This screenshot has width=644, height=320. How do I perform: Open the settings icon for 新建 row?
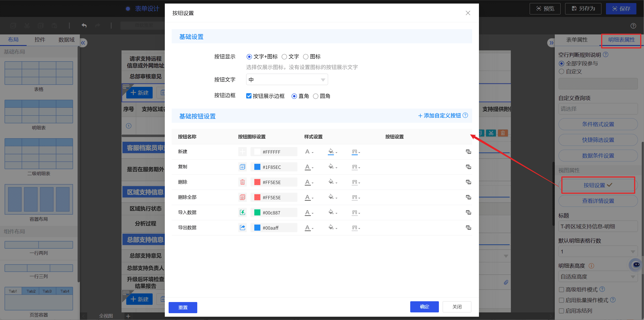468,152
